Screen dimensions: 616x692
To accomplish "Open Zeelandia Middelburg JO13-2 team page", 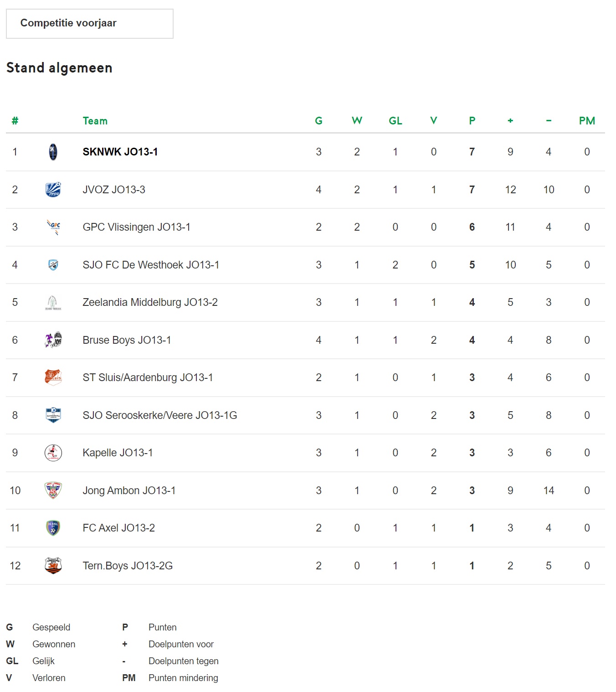I will click(150, 302).
